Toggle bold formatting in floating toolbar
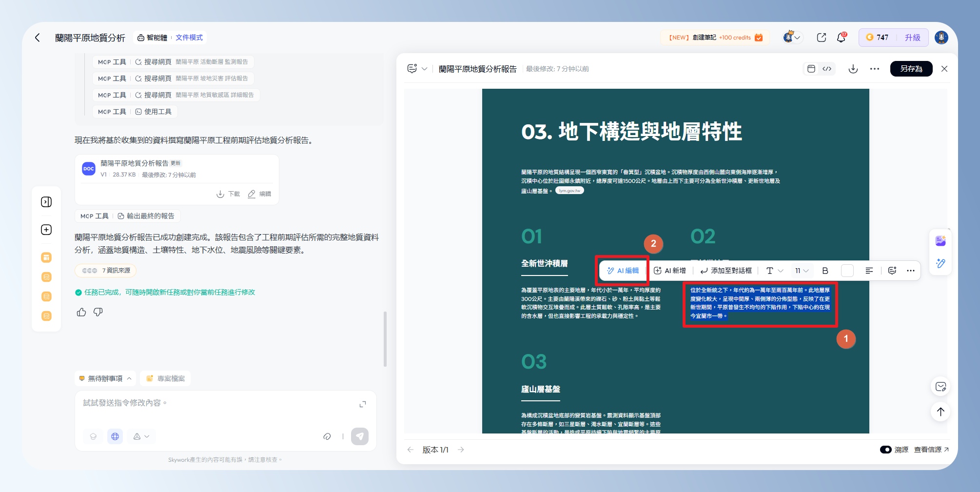980x492 pixels. tap(825, 271)
